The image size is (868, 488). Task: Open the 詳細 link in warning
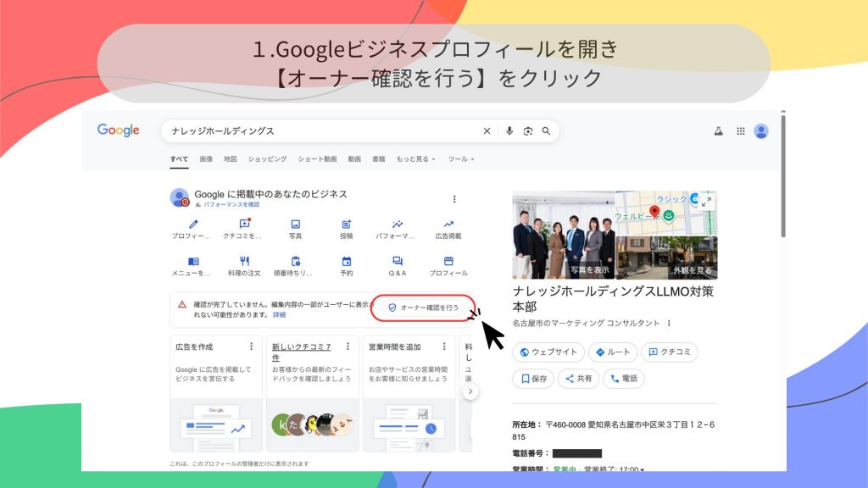point(279,314)
